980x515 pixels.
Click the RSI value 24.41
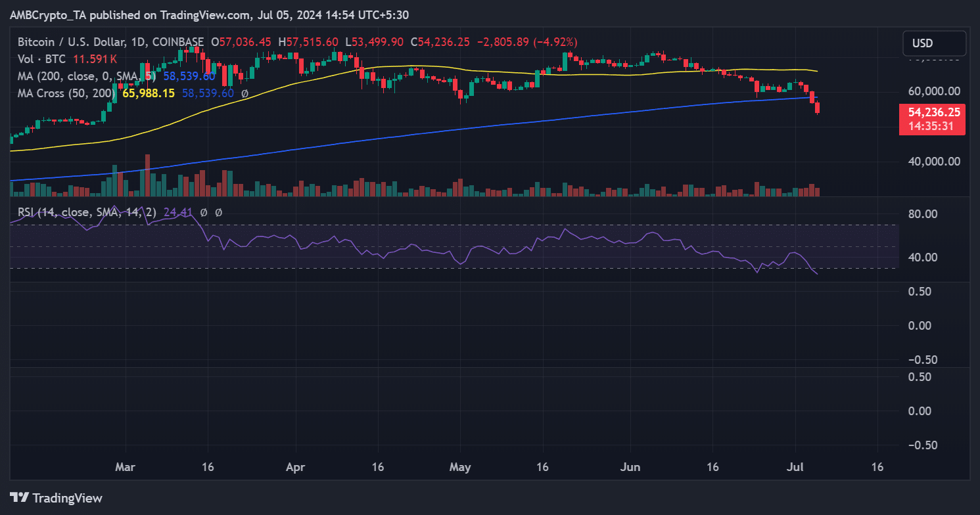pyautogui.click(x=177, y=213)
